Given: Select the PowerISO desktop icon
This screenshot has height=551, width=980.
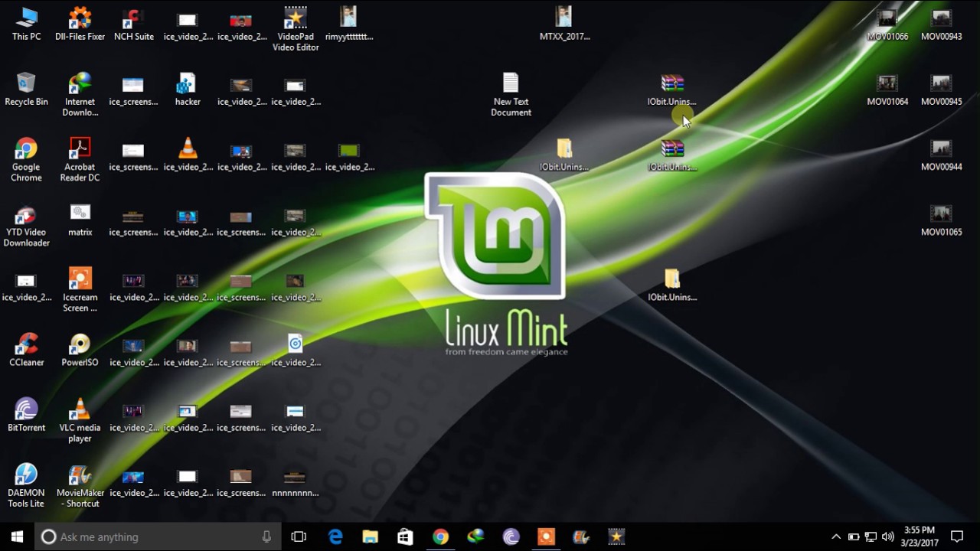Looking at the screenshot, I should (80, 349).
